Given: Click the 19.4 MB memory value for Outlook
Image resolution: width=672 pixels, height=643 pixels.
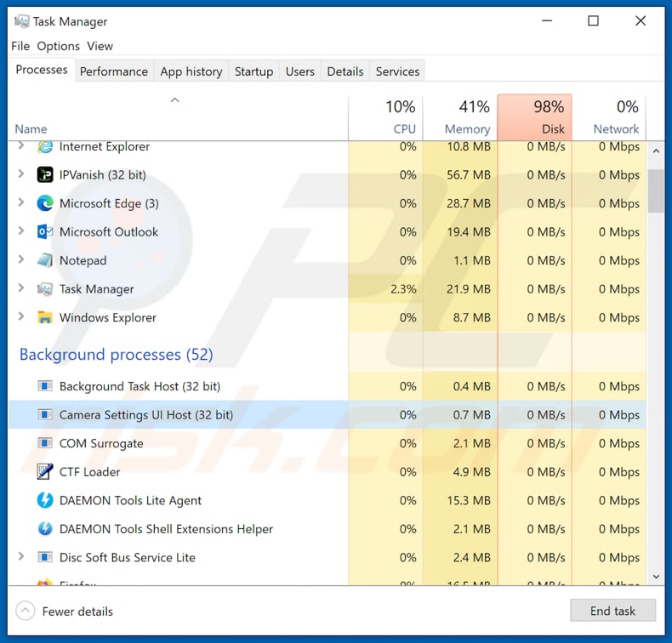Looking at the screenshot, I should tap(469, 231).
